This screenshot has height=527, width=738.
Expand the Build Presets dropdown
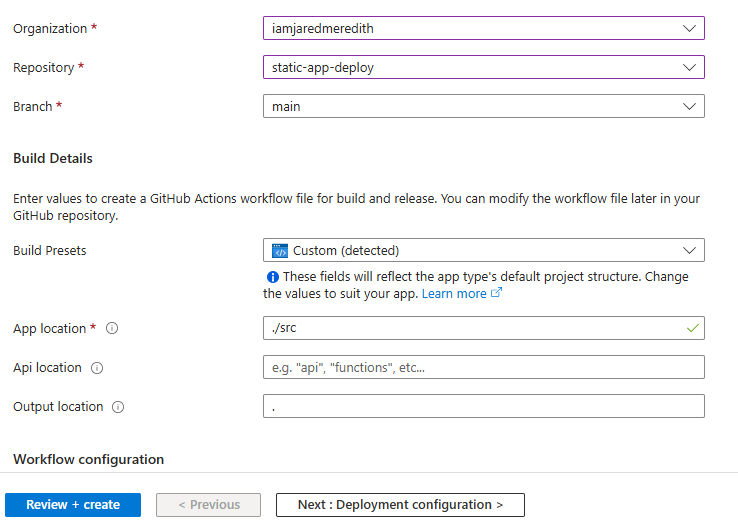click(483, 250)
